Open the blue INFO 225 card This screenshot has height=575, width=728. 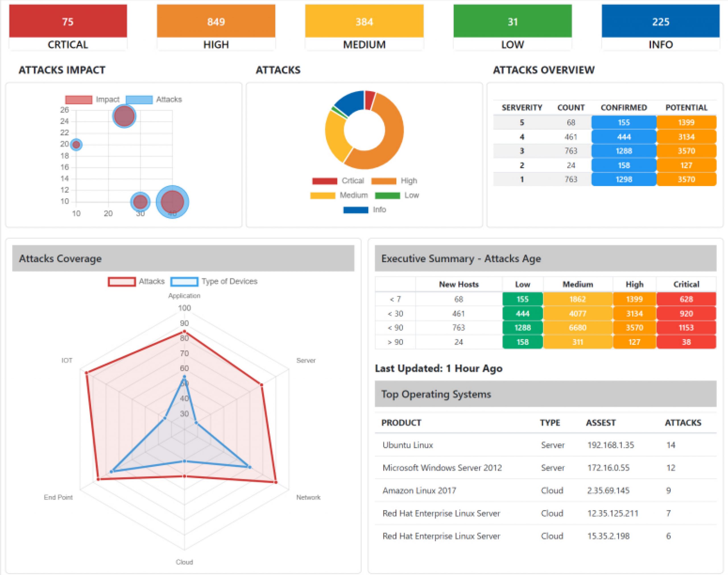click(661, 27)
